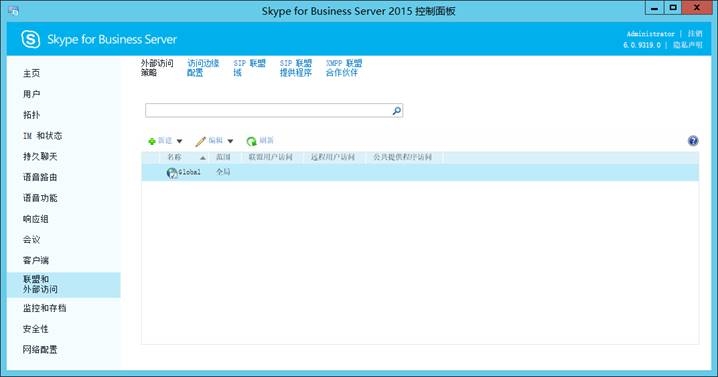Sort by the 公共提供程序访问 column header
This screenshot has width=718, height=377.
(x=403, y=157)
